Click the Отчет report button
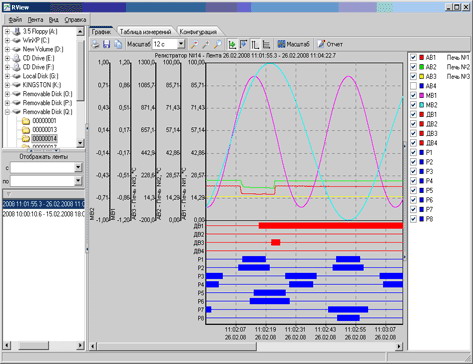This screenshot has height=364, width=473. coord(330,44)
